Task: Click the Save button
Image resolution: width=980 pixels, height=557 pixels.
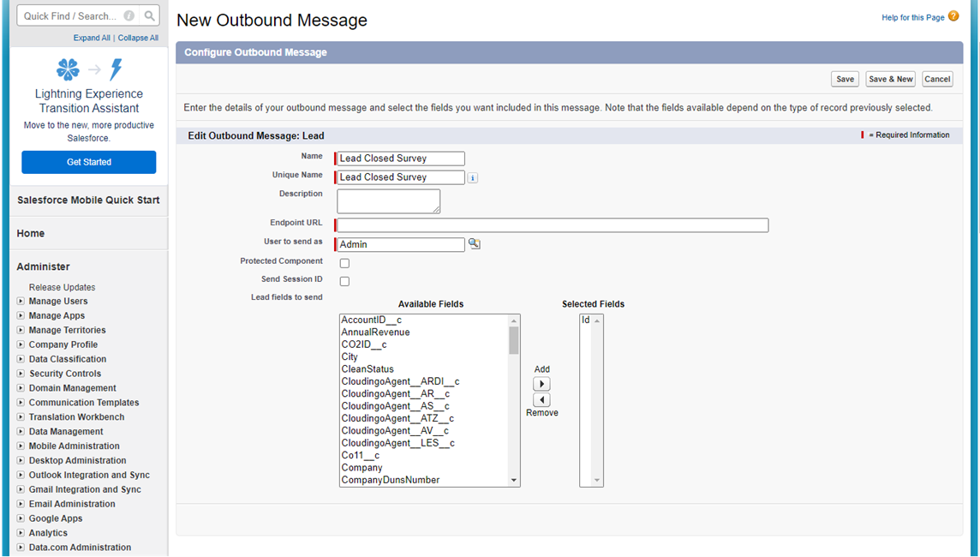Action: tap(845, 79)
